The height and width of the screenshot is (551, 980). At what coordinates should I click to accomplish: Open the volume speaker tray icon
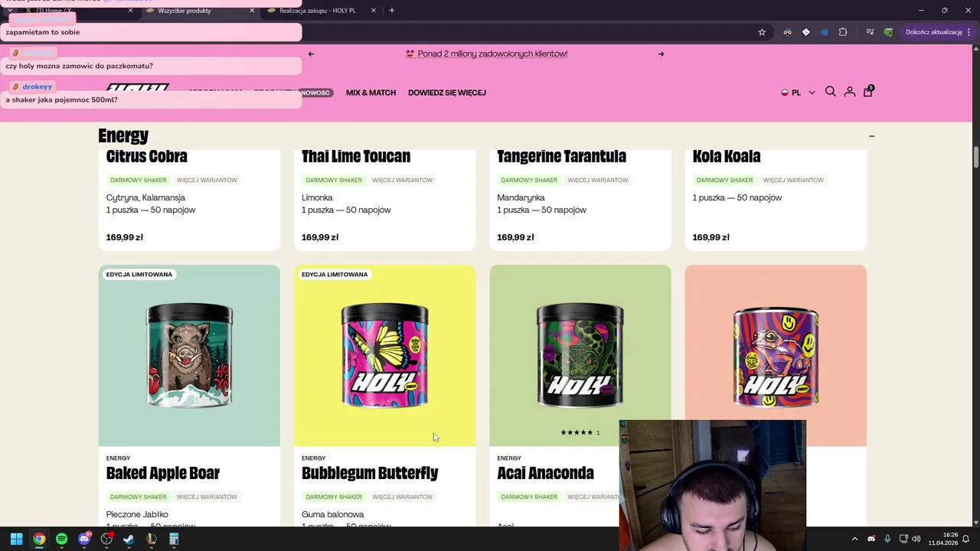point(916,539)
